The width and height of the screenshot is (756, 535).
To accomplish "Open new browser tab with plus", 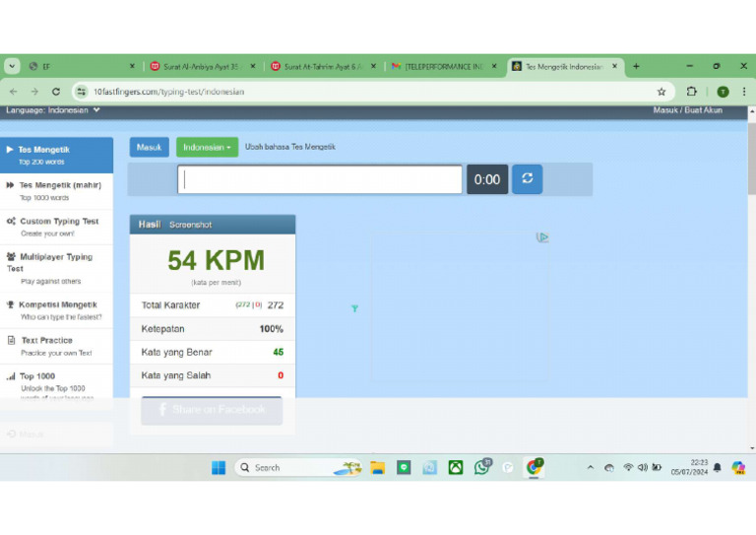I will [636, 67].
